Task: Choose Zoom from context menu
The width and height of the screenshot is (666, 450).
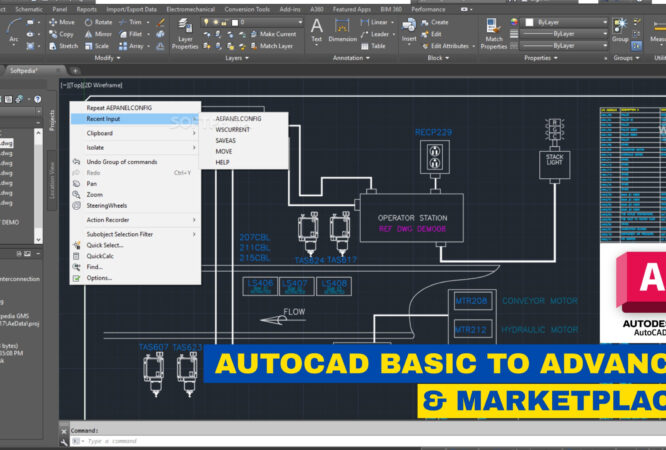Action: tap(135, 195)
